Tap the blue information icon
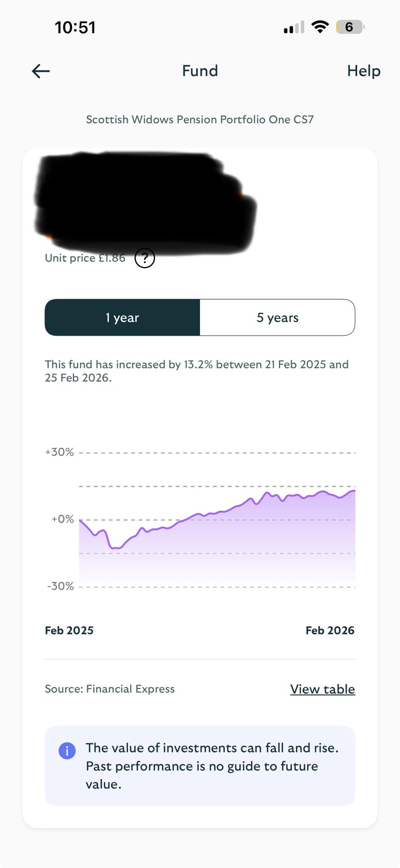The height and width of the screenshot is (868, 400). tap(67, 751)
